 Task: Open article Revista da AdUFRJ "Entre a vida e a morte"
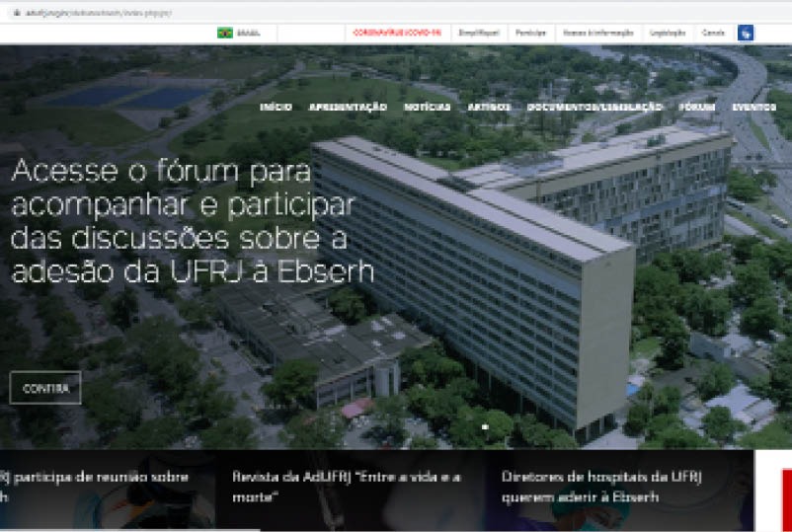click(x=347, y=487)
